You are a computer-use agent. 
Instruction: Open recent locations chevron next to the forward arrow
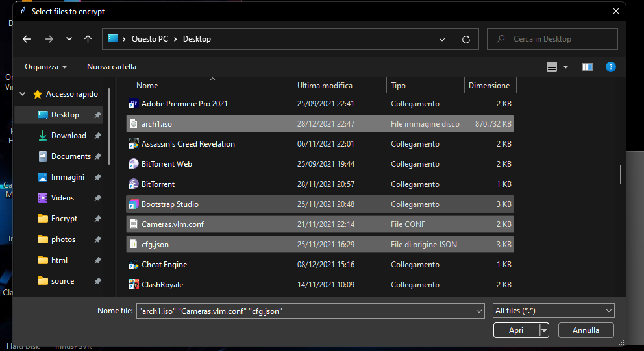[x=69, y=39]
